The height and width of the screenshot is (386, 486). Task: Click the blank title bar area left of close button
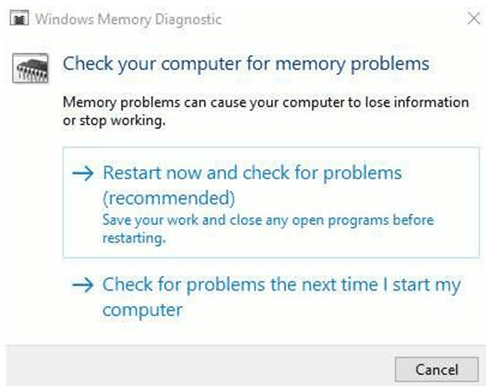(x=343, y=19)
